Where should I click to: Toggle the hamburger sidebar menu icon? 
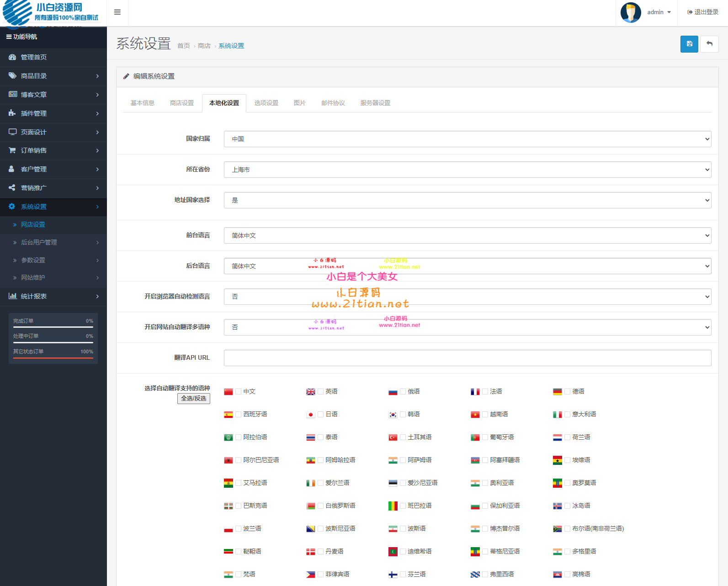click(x=117, y=12)
